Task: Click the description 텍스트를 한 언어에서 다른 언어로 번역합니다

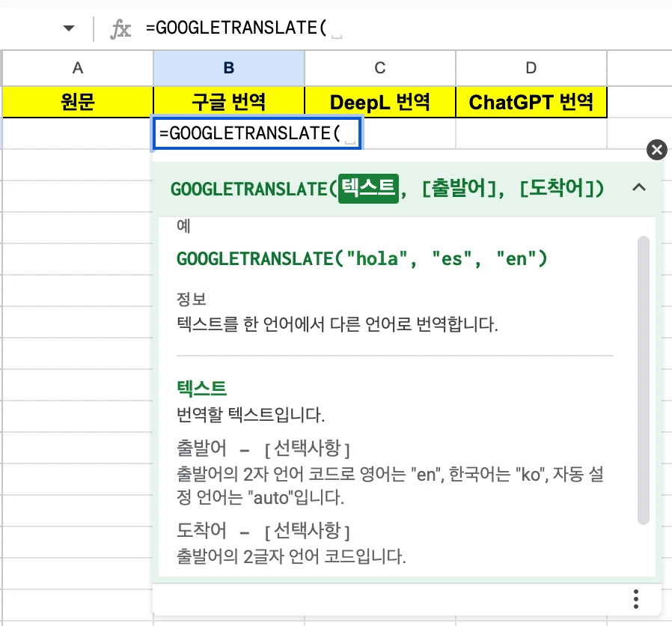Action: [x=337, y=324]
